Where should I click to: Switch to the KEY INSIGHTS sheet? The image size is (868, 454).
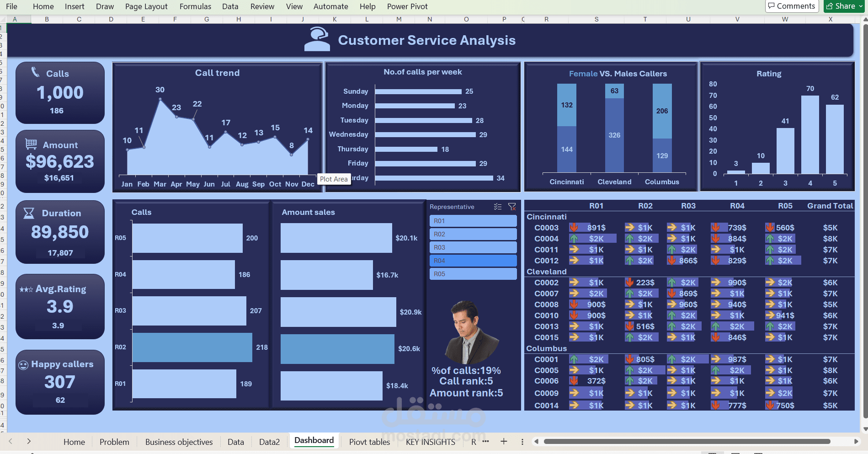[430, 442]
